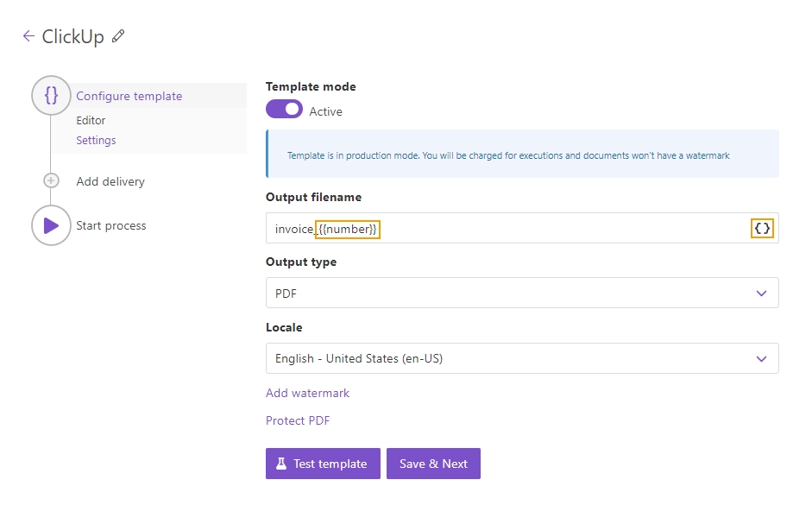This screenshot has height=505, width=812.
Task: Click the Start process play icon
Action: (x=51, y=225)
